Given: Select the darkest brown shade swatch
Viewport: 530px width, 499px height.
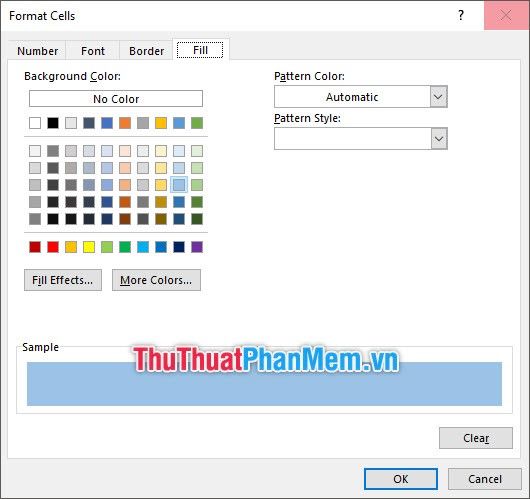Looking at the screenshot, I should tap(125, 219).
